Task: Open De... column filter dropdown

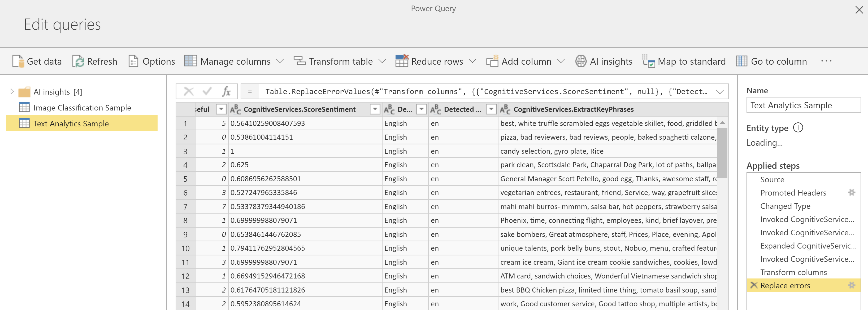Action: click(x=421, y=109)
